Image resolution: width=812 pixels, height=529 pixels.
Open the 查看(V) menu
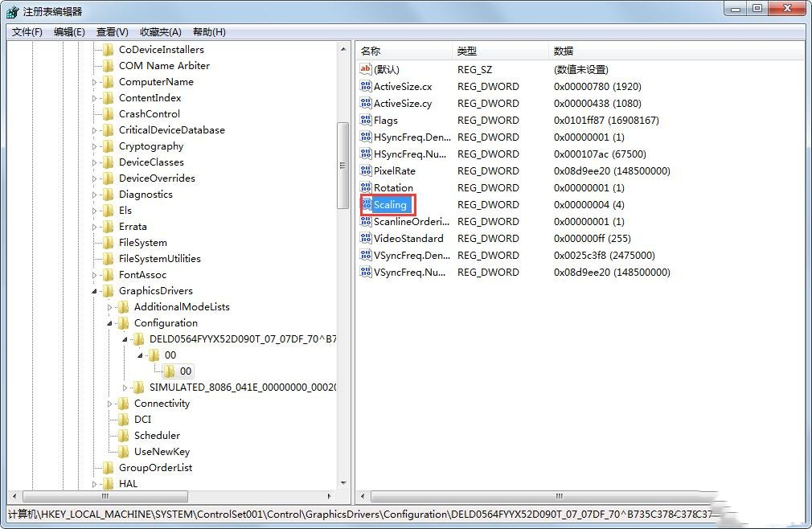click(x=113, y=32)
